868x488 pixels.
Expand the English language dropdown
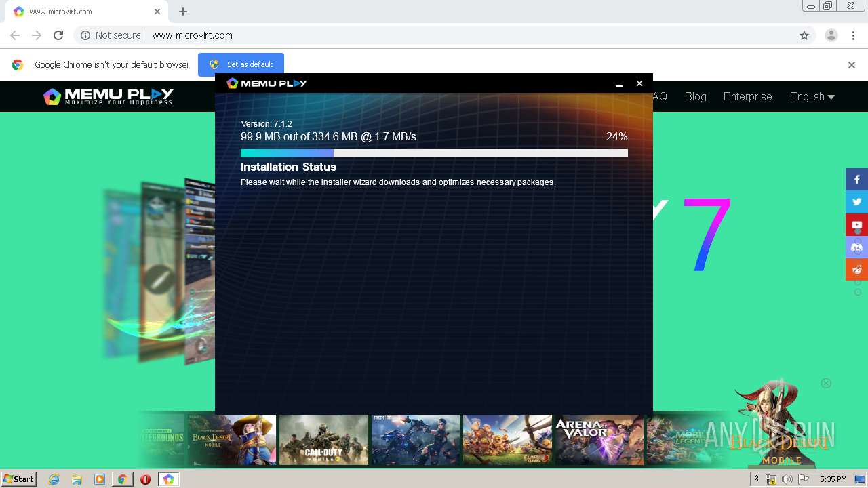point(812,96)
